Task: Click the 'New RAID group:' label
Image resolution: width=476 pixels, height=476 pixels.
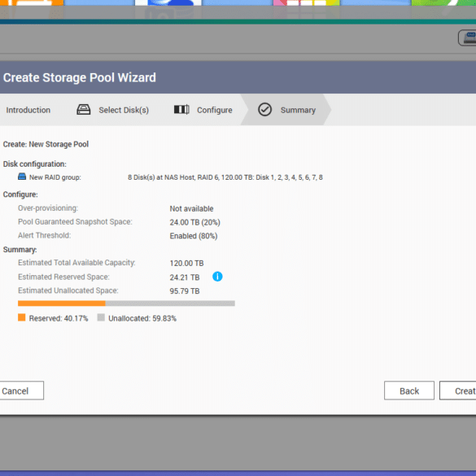Action: 55,177
